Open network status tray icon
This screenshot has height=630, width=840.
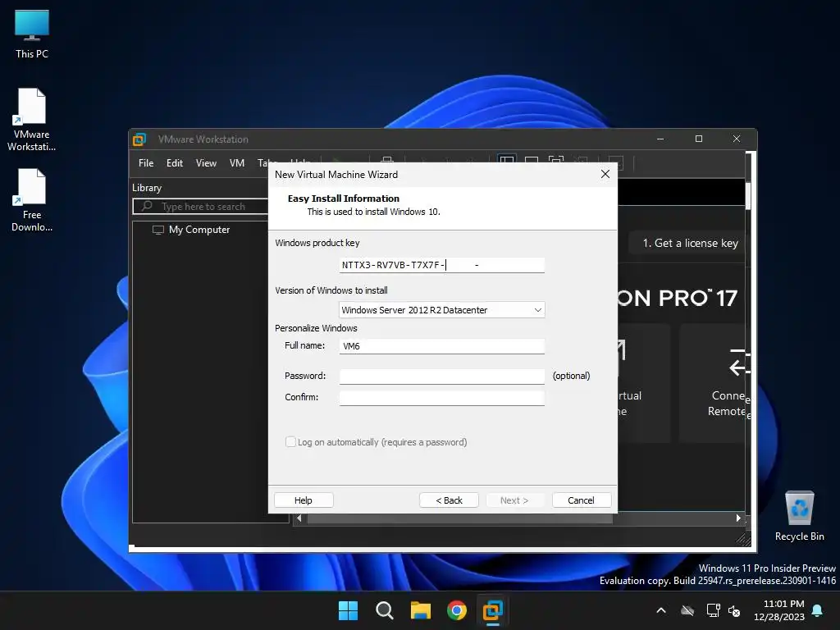pos(713,610)
